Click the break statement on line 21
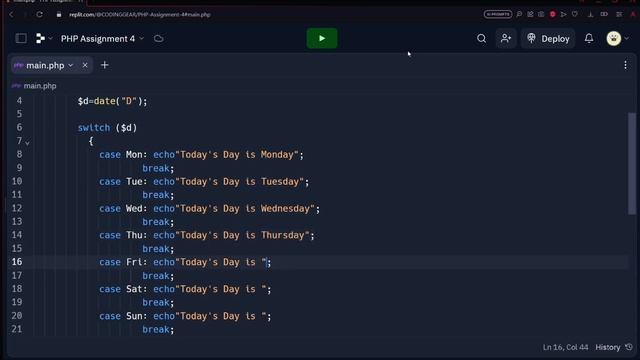This screenshot has height=360, width=640. (158, 329)
